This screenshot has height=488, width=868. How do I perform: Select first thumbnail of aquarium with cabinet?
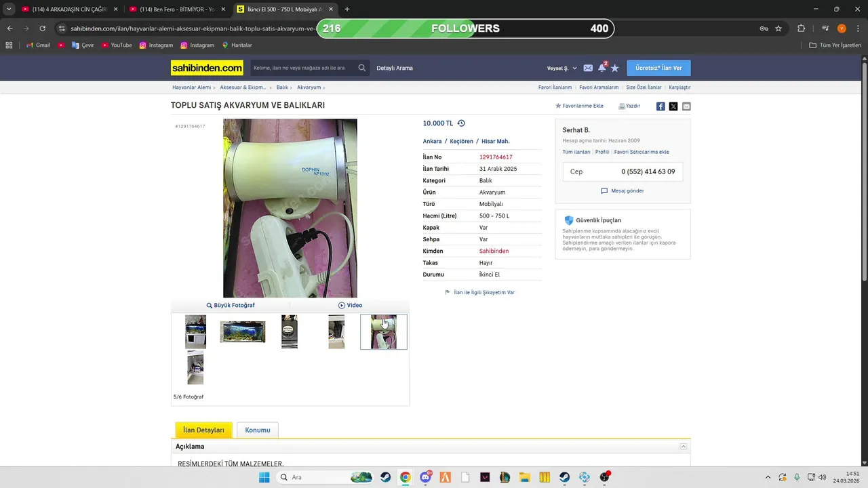point(195,332)
